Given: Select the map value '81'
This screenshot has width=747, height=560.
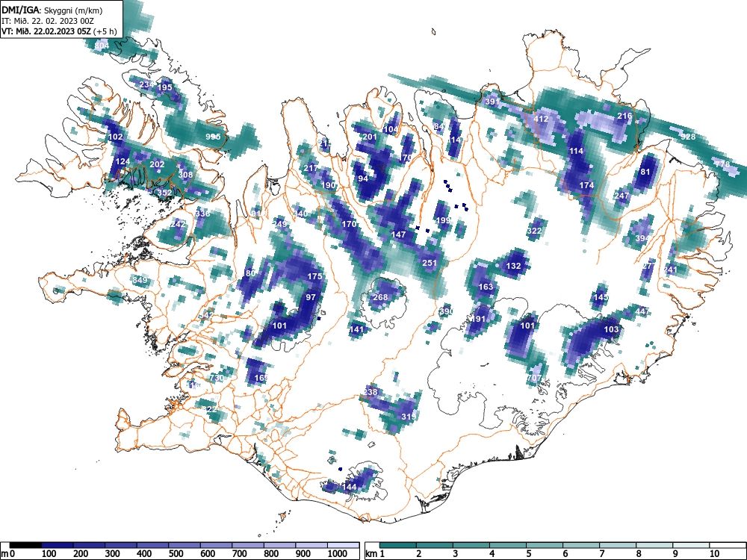Looking at the screenshot, I should (645, 172).
